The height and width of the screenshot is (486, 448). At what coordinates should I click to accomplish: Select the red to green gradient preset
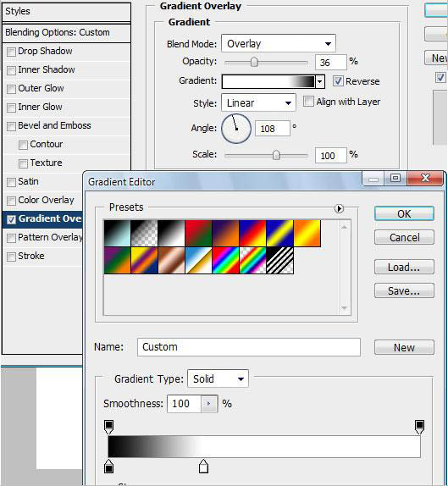coord(198,234)
